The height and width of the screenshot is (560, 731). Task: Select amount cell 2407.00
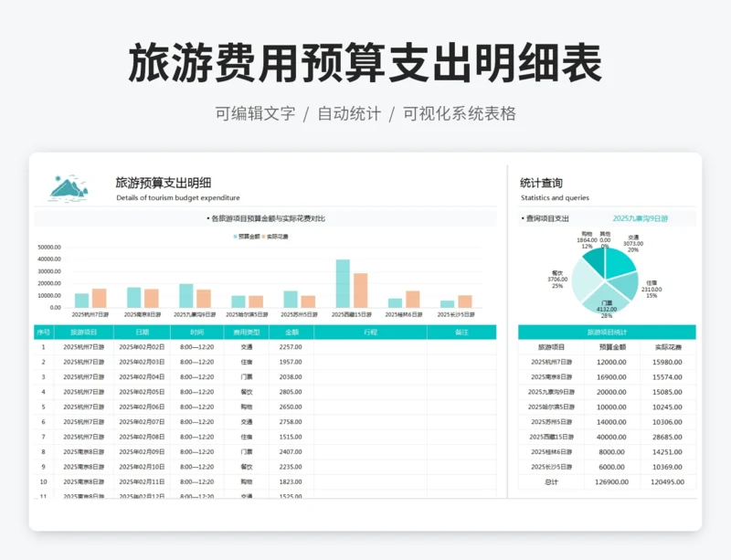point(291,452)
